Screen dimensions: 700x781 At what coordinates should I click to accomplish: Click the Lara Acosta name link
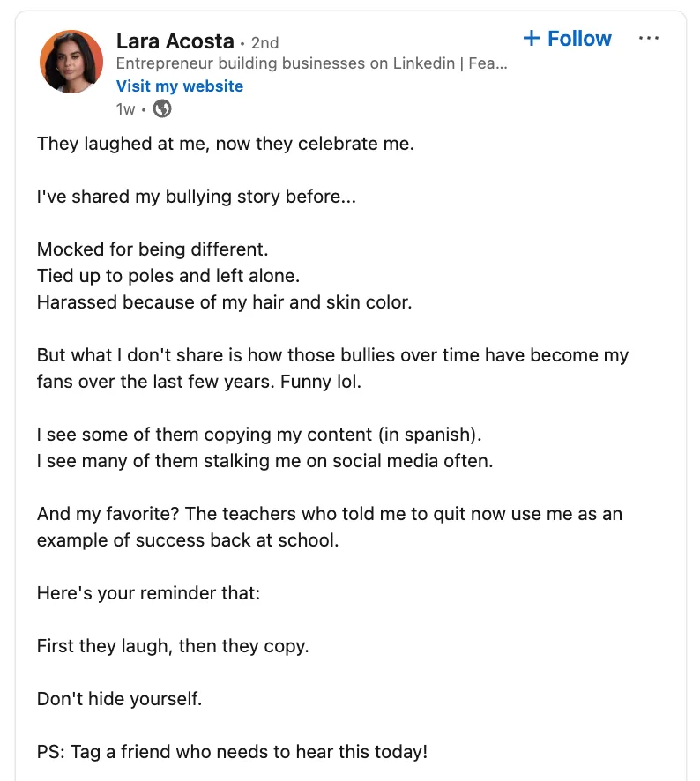(175, 41)
